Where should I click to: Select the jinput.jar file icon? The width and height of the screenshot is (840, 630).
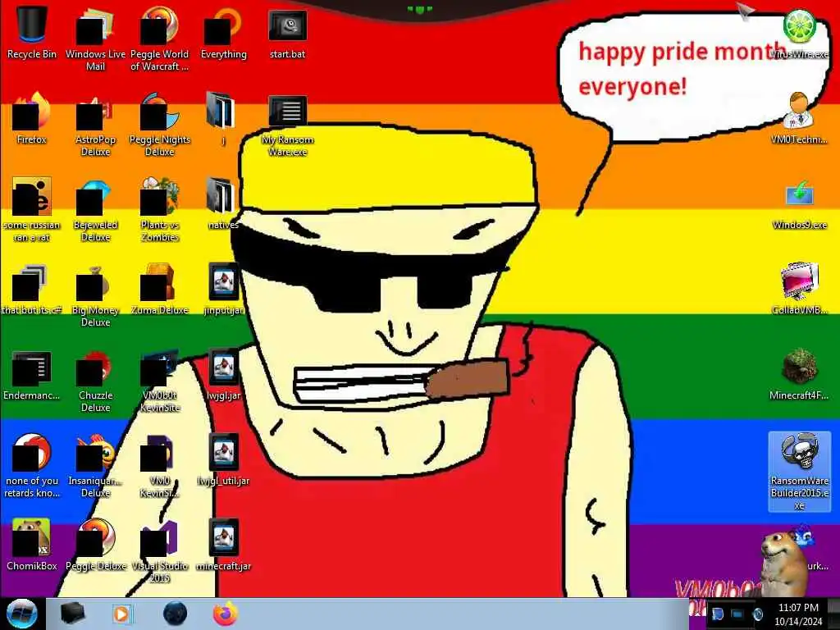pyautogui.click(x=223, y=290)
